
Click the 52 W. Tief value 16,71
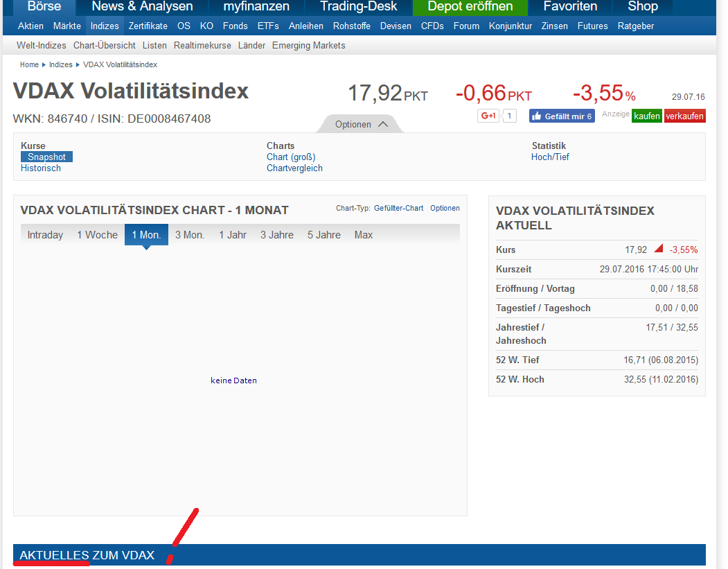pyautogui.click(x=661, y=360)
